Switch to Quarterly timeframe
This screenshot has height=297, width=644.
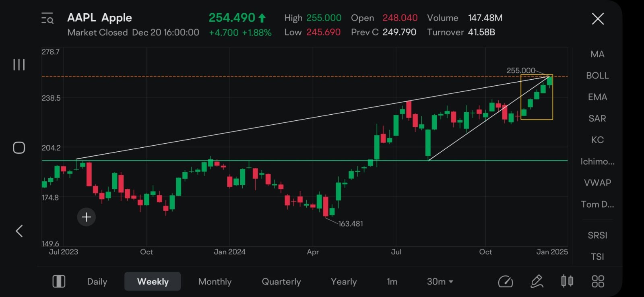click(281, 282)
